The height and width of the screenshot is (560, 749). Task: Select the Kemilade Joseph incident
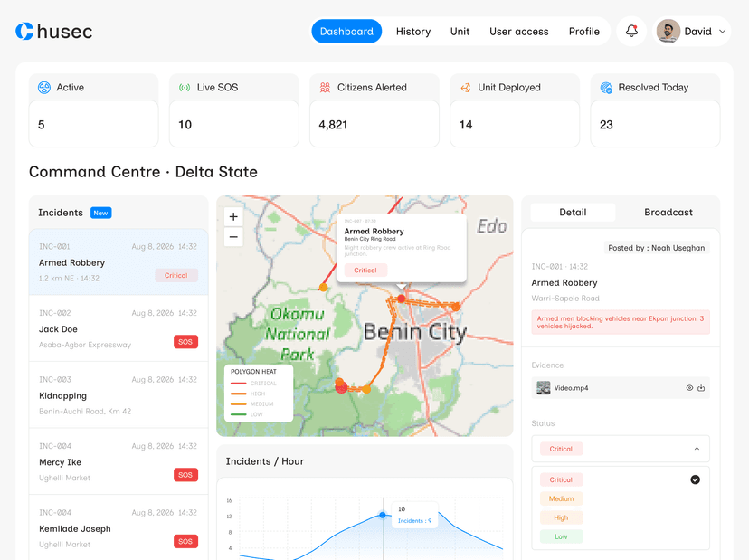119,527
